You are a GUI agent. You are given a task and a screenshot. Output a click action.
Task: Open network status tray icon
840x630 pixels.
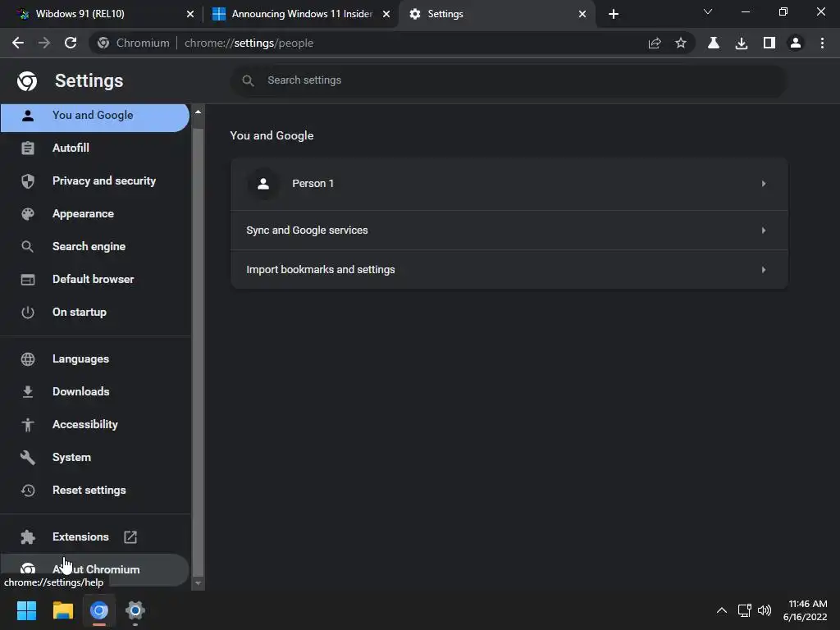pos(744,610)
